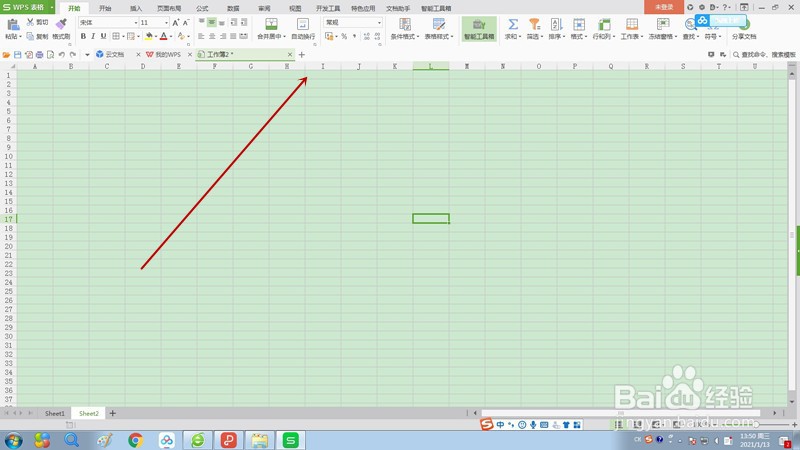Click the Smart Toolbox (智能工具箱) button

(479, 29)
